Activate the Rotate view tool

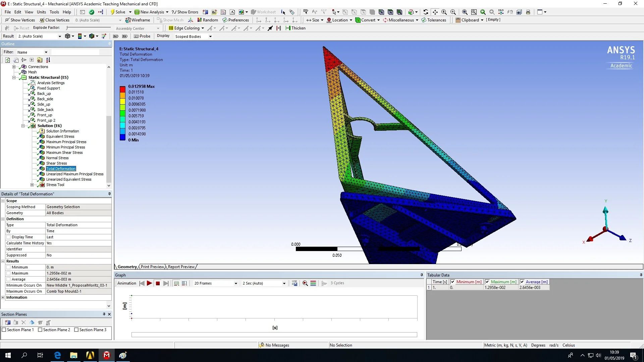pos(426,12)
